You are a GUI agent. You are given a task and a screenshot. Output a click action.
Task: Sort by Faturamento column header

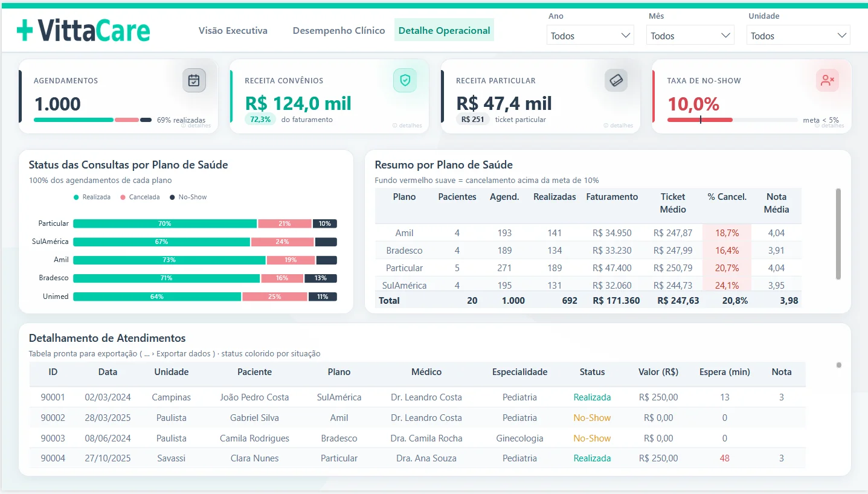pos(612,197)
